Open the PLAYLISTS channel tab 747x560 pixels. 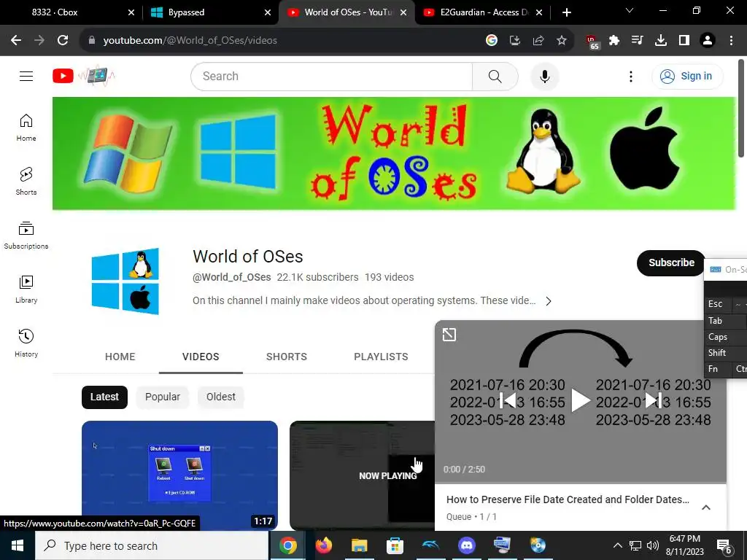point(381,357)
